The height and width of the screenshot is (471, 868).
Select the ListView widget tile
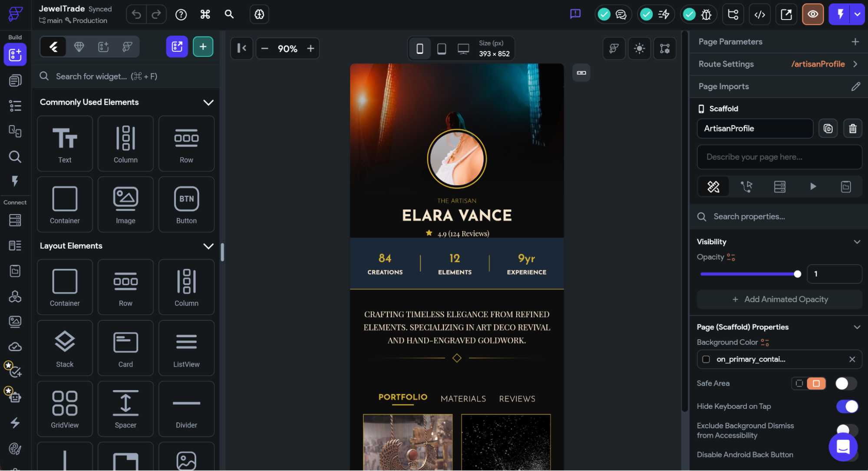pyautogui.click(x=186, y=348)
